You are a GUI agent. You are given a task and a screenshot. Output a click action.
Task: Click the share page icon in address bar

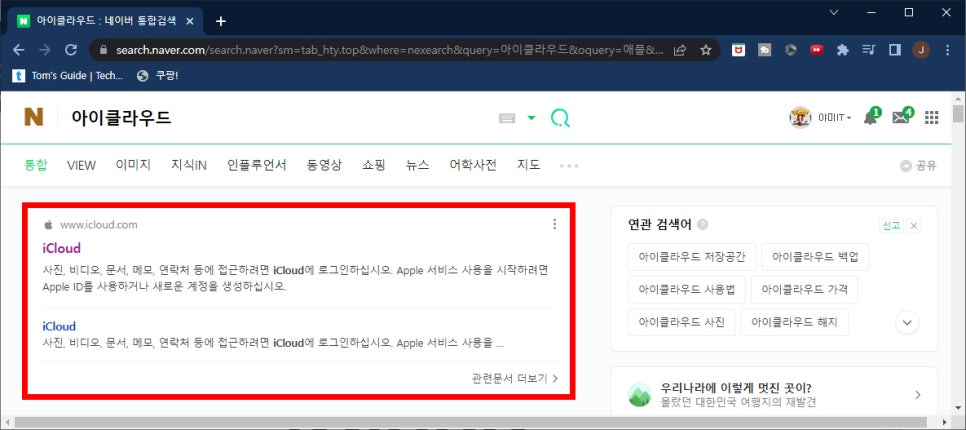(x=680, y=50)
